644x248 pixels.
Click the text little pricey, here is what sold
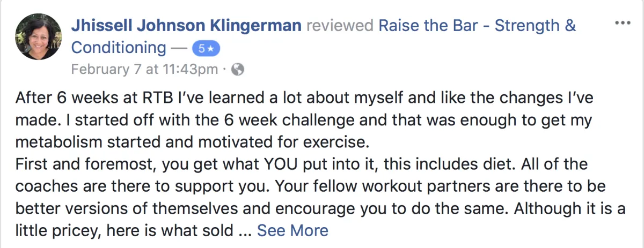click(x=126, y=230)
